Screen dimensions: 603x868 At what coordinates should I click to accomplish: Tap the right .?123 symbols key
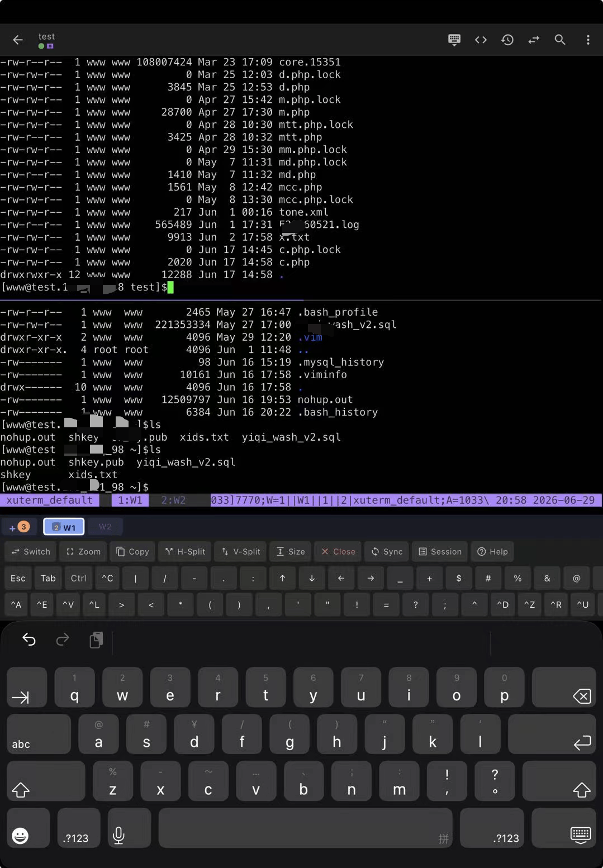click(492, 828)
